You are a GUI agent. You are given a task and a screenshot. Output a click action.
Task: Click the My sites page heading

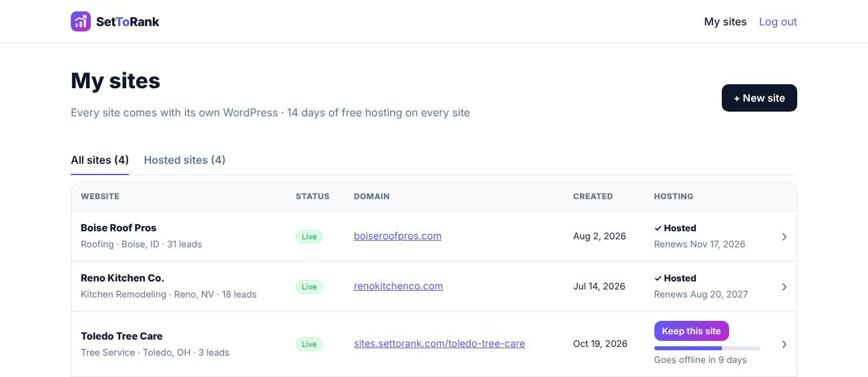pyautogui.click(x=116, y=80)
